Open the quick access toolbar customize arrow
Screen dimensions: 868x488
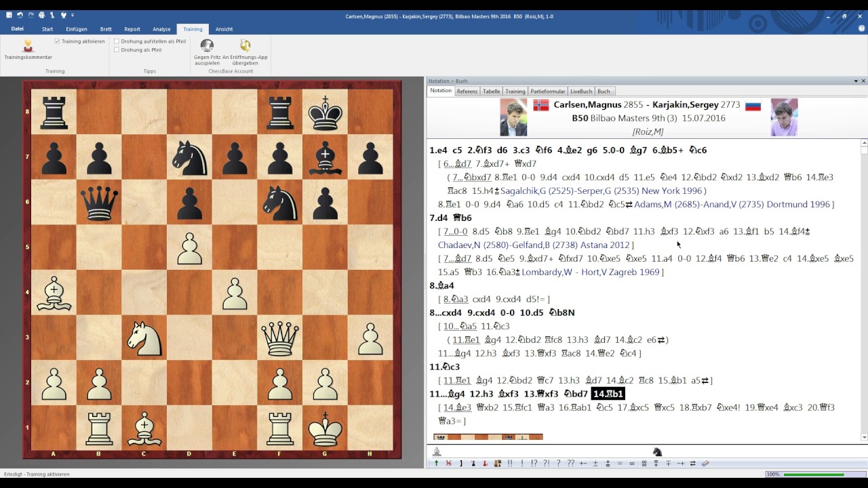click(73, 15)
